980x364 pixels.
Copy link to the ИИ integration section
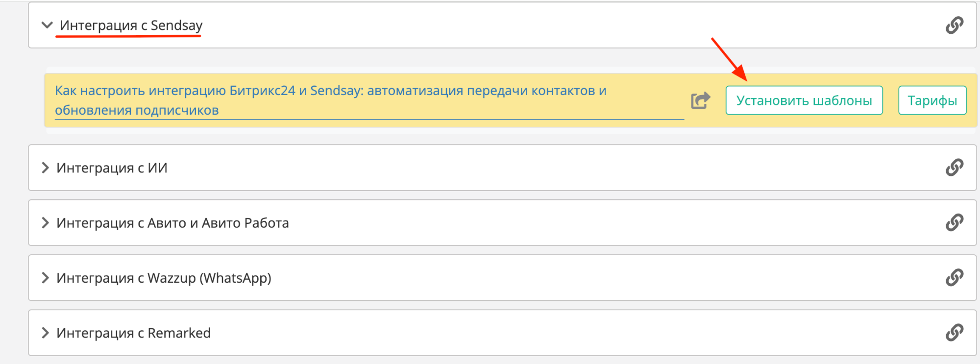[954, 168]
